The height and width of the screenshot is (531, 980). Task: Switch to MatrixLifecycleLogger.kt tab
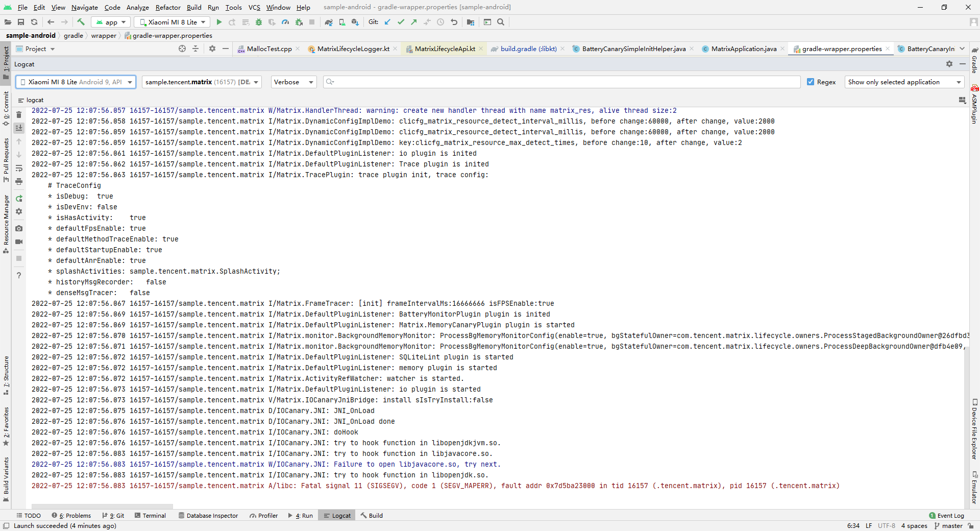[353, 49]
